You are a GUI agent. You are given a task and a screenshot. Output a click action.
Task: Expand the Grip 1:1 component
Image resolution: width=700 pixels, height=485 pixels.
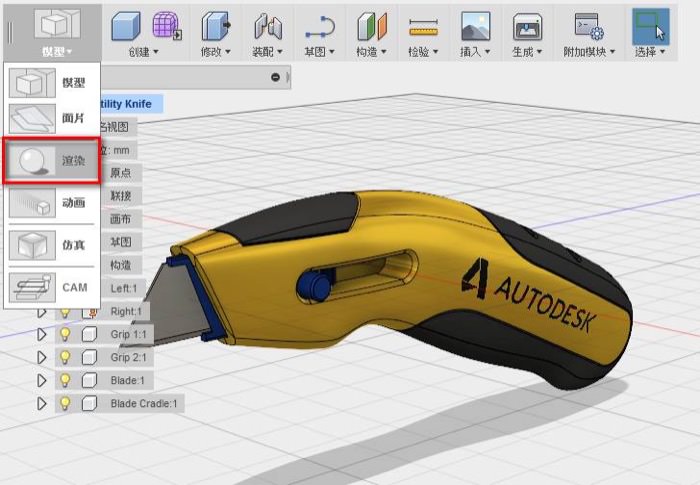[x=42, y=334]
